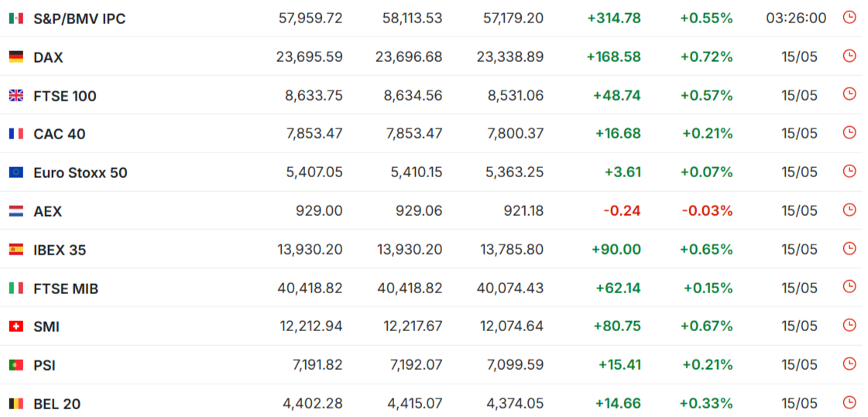The height and width of the screenshot is (417, 868).
Task: Open the IBEX 35 link
Action: tap(60, 250)
